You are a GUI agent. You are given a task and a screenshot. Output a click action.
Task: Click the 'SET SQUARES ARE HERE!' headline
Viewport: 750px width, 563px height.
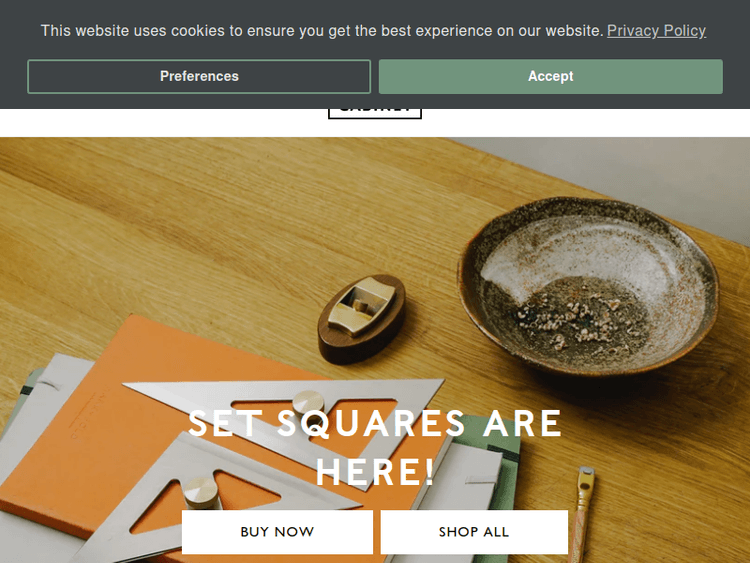click(x=375, y=448)
